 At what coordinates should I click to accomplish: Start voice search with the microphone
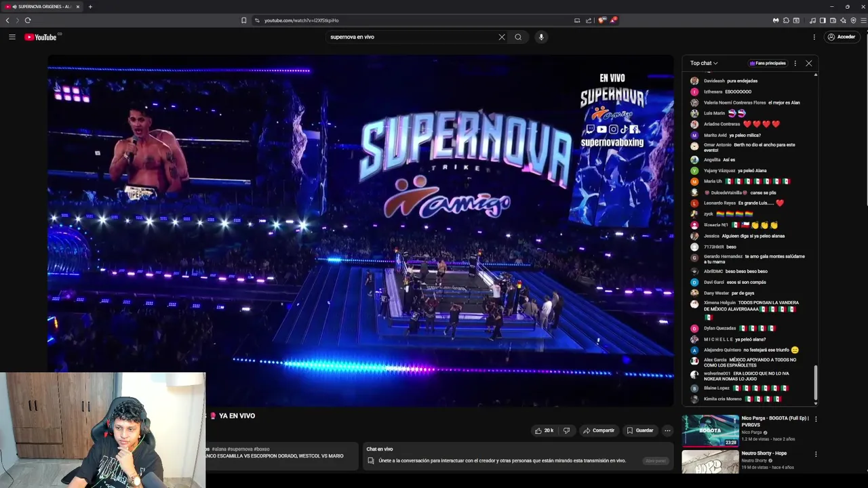pyautogui.click(x=541, y=37)
